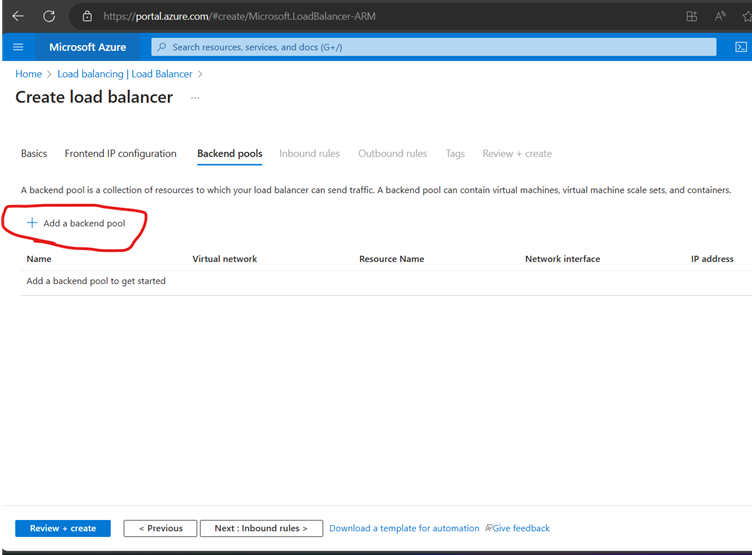Image resolution: width=752 pixels, height=555 pixels.
Task: Open the Frontend IP configuration tab
Action: coord(120,154)
